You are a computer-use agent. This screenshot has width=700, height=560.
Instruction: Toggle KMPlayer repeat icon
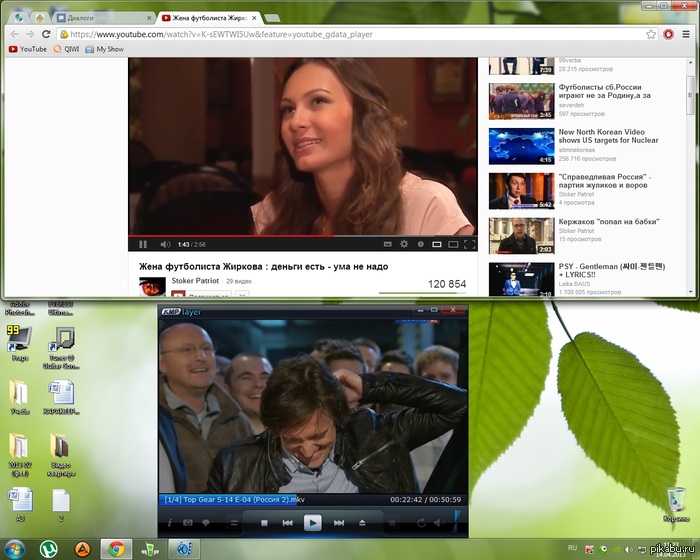421,522
